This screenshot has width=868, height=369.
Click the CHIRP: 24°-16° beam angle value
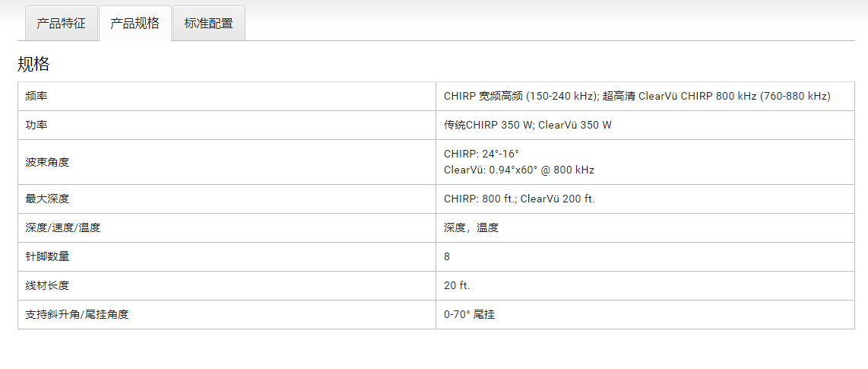[x=481, y=154]
